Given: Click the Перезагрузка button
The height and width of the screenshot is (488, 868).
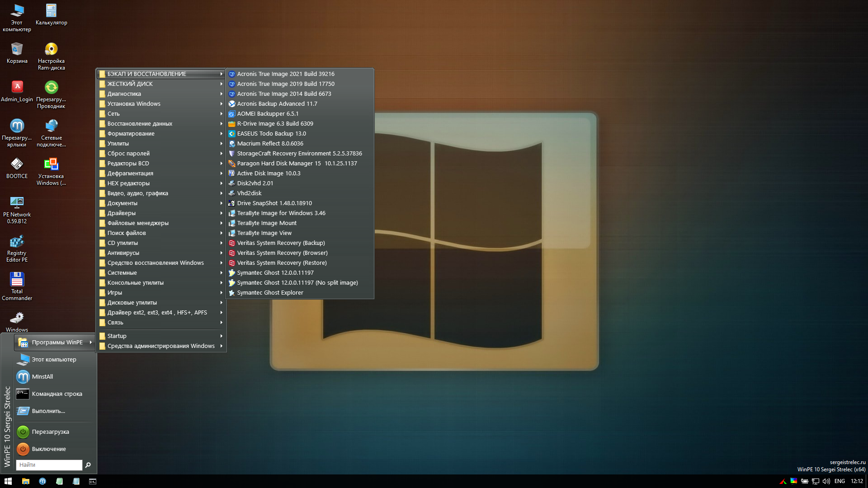Looking at the screenshot, I should click(50, 432).
